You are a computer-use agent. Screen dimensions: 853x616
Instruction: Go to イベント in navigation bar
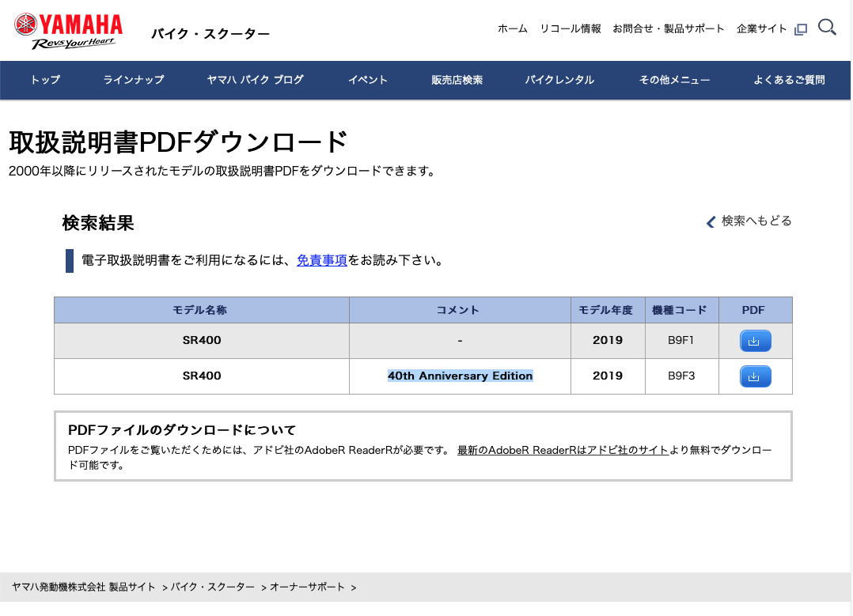[x=368, y=80]
